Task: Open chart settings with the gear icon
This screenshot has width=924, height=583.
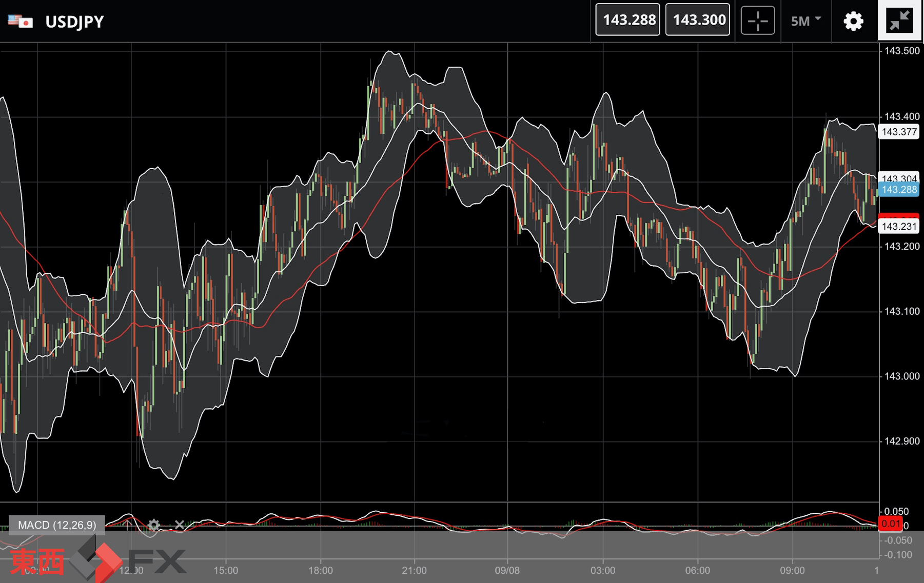Action: [853, 22]
